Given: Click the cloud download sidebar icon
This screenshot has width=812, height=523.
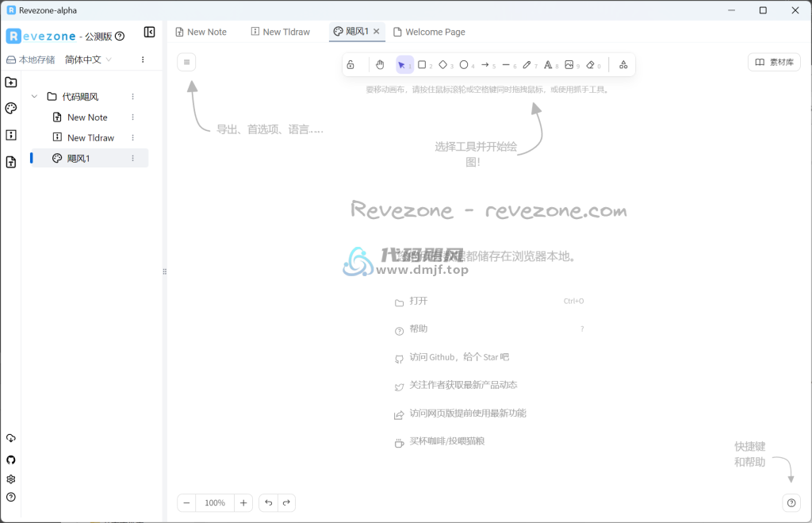Looking at the screenshot, I should (x=11, y=438).
